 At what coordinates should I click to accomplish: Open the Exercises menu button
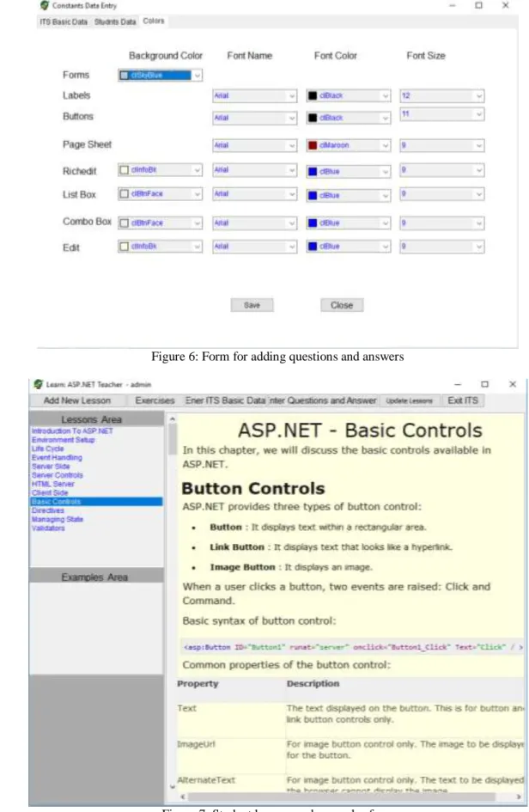coord(155,400)
